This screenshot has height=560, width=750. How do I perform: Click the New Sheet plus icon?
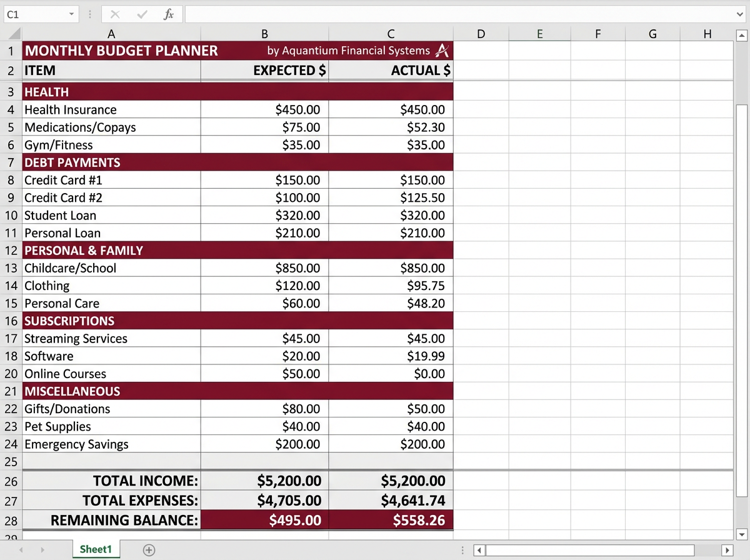pyautogui.click(x=149, y=549)
